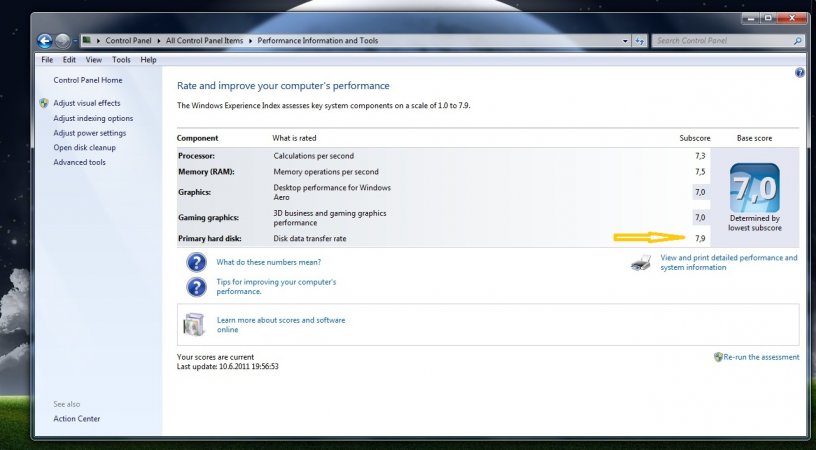Click the shield icon beside Re-run the assessment
Viewport: 816px width, 450px height.
718,357
